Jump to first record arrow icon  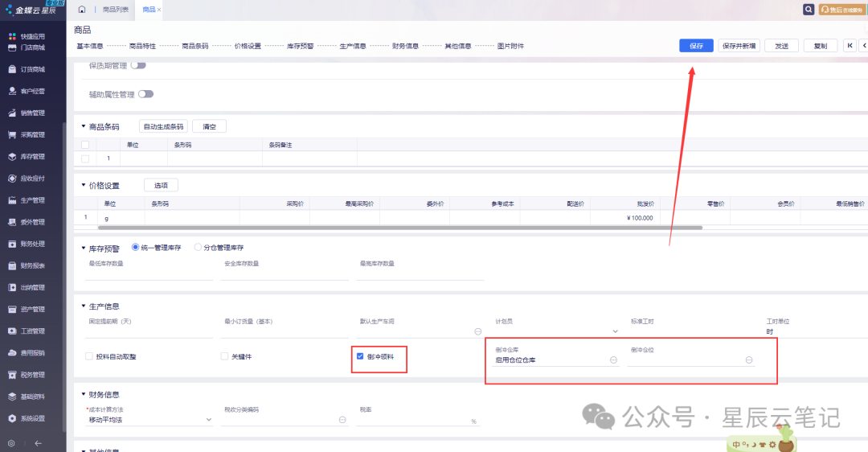pos(850,46)
